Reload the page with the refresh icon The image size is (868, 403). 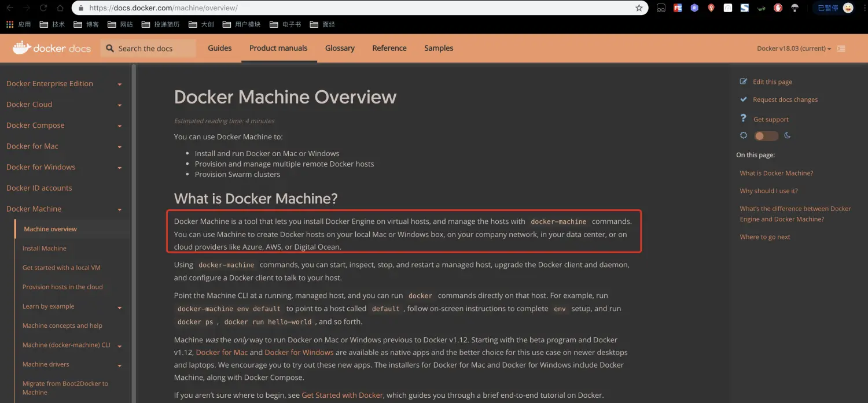pos(43,8)
